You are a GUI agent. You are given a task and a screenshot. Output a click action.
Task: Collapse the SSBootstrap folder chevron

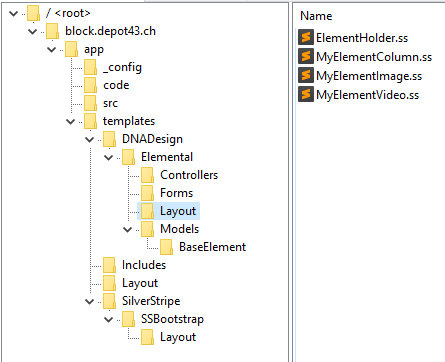tap(109, 320)
